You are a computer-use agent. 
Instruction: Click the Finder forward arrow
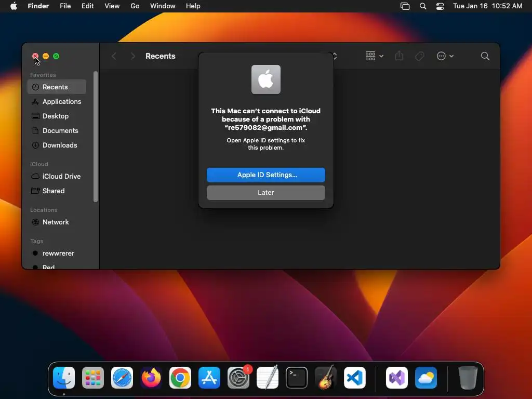[x=132, y=56]
